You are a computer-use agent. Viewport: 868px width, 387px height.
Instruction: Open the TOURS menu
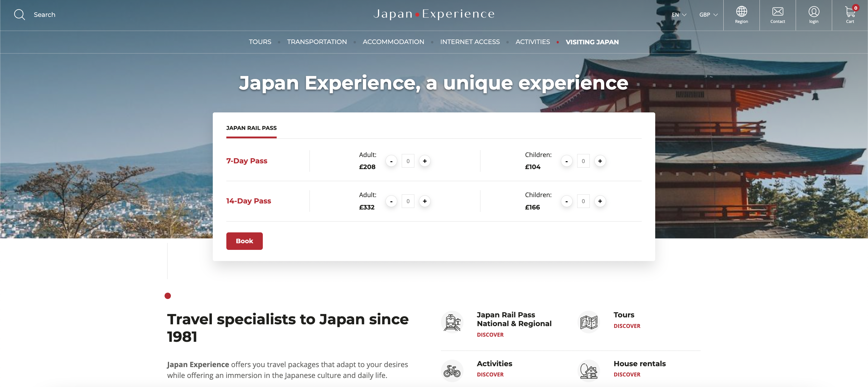point(260,42)
